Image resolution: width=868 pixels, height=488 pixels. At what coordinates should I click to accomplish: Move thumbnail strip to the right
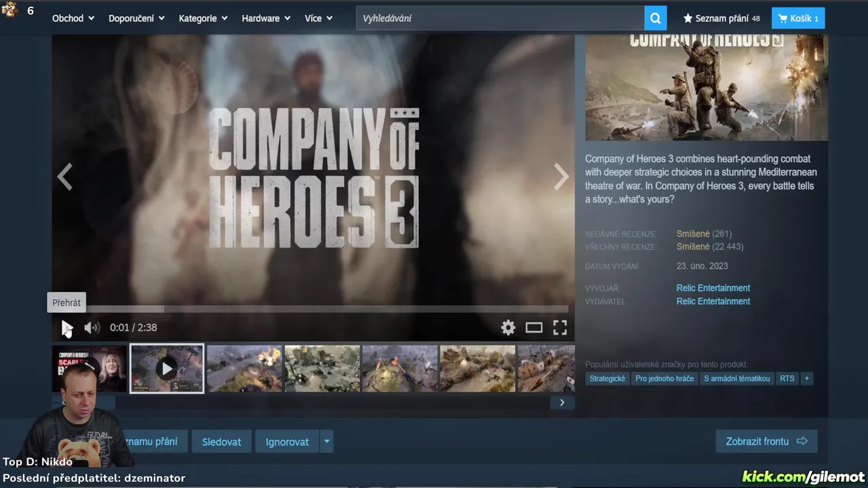[x=562, y=403]
